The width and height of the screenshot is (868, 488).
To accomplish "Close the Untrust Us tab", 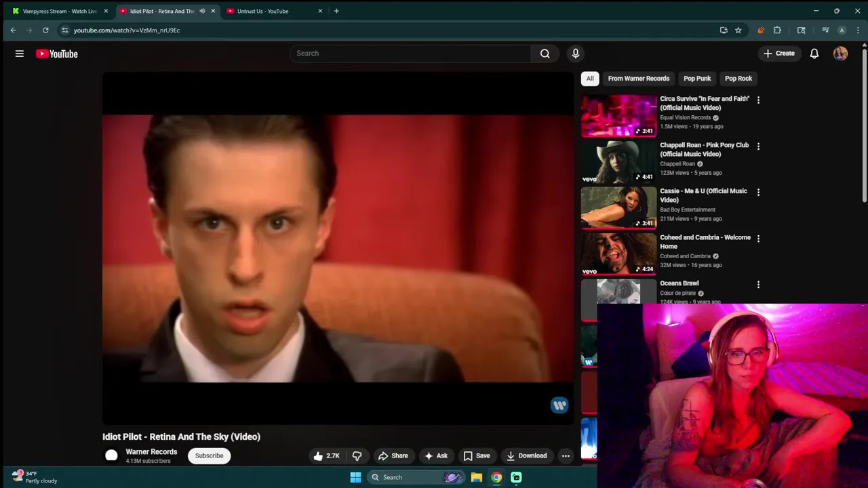I will (320, 11).
